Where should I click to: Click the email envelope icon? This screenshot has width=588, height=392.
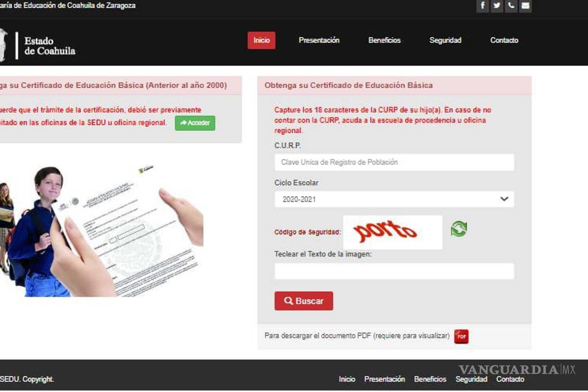click(x=525, y=6)
